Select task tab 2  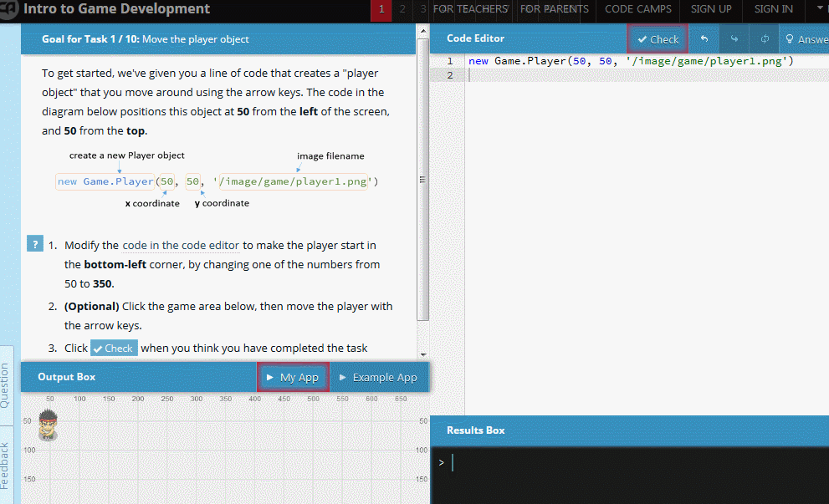point(401,10)
